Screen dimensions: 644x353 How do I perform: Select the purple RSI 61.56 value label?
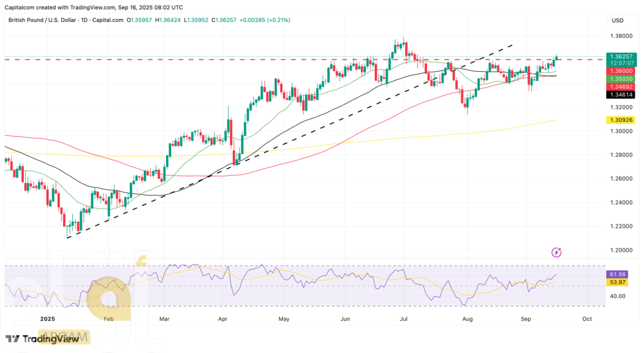coord(617,275)
